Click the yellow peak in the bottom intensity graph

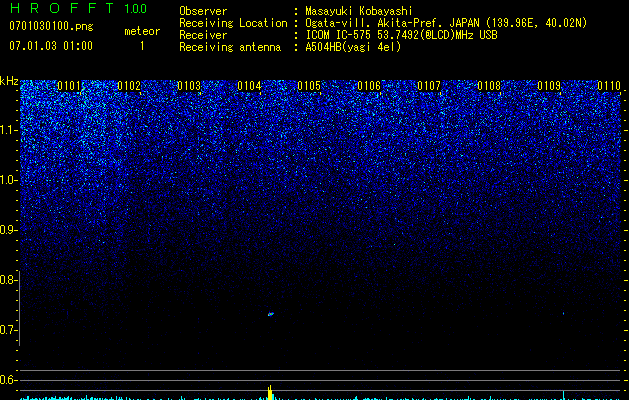click(270, 392)
